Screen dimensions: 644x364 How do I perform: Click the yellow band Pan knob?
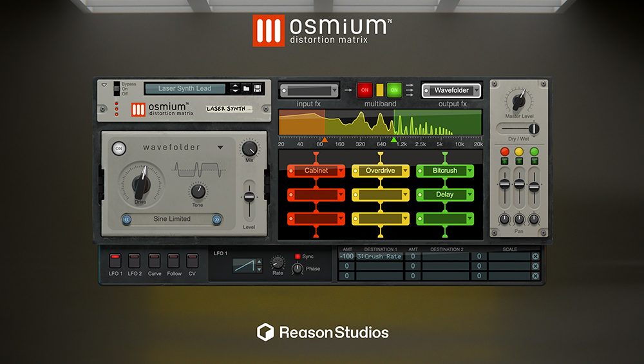click(x=519, y=219)
